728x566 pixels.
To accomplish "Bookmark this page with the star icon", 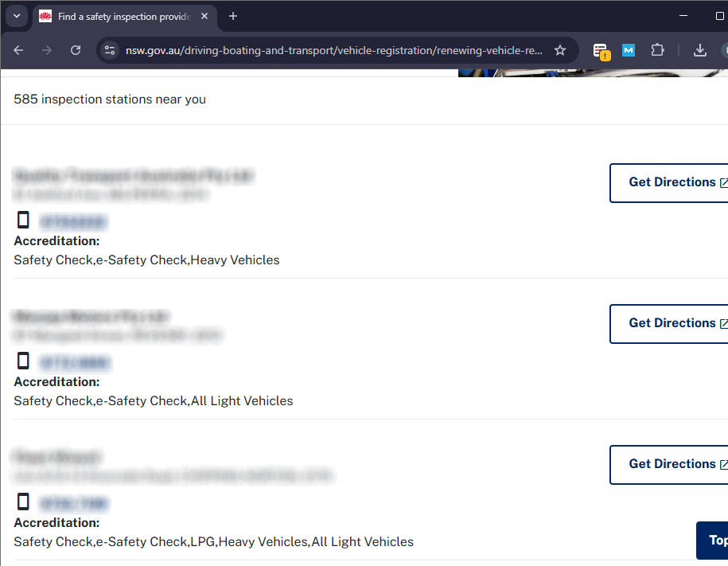I will click(560, 50).
